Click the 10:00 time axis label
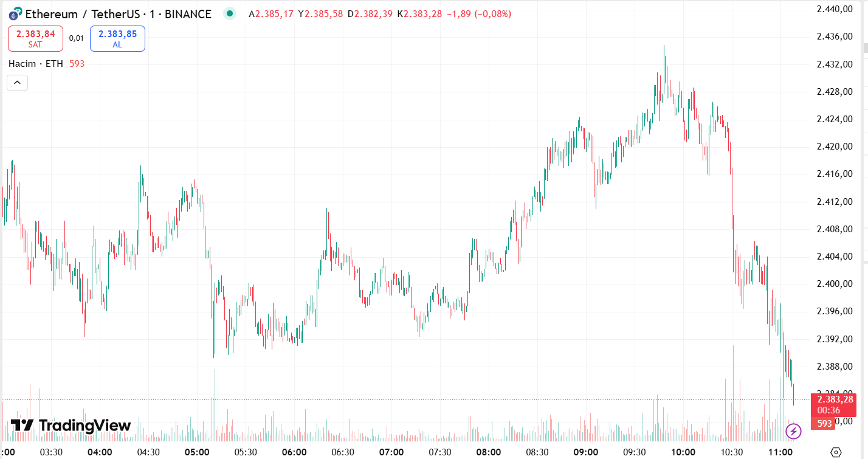 (x=683, y=452)
